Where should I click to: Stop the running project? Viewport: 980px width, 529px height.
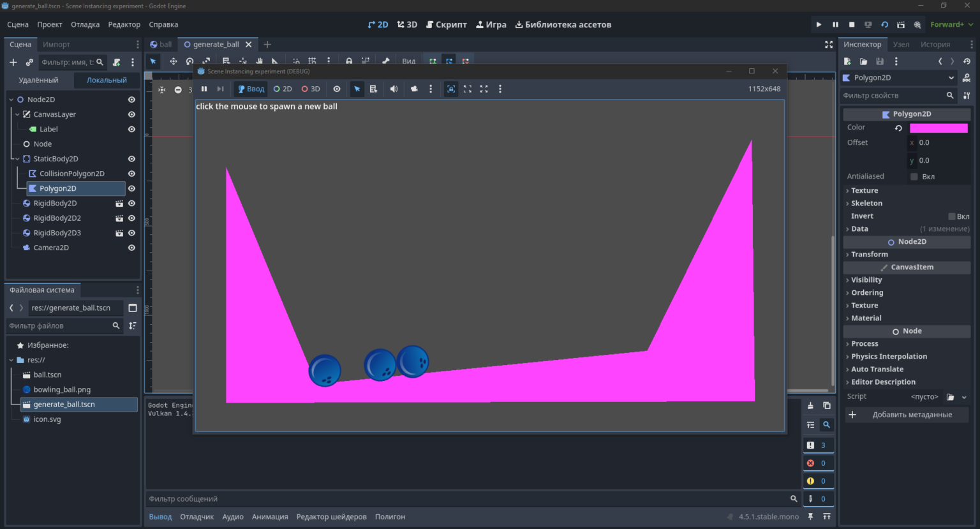coord(852,24)
